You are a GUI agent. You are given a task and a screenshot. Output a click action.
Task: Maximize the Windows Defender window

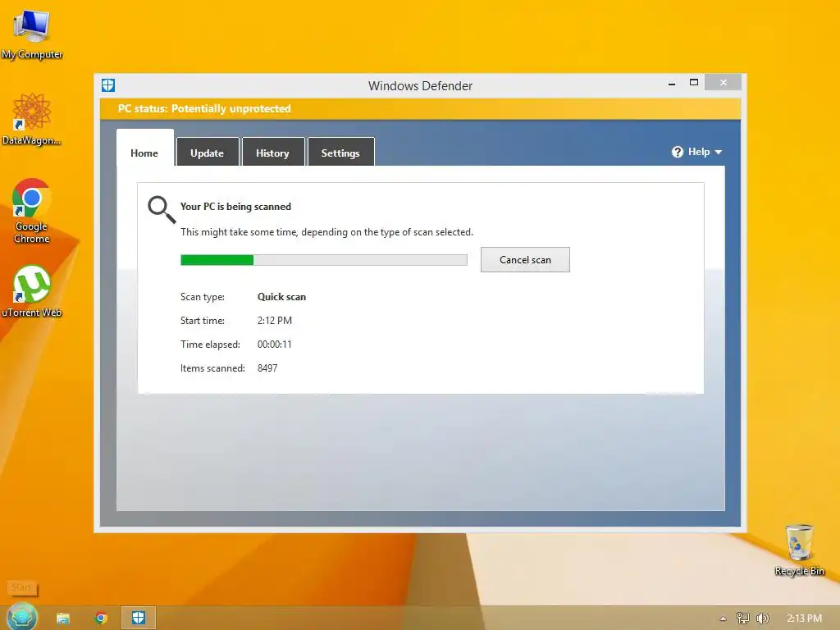tap(694, 82)
